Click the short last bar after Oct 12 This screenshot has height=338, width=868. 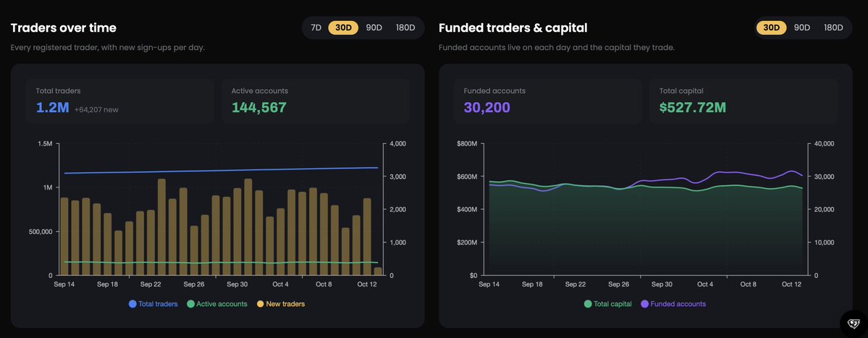[x=378, y=271]
